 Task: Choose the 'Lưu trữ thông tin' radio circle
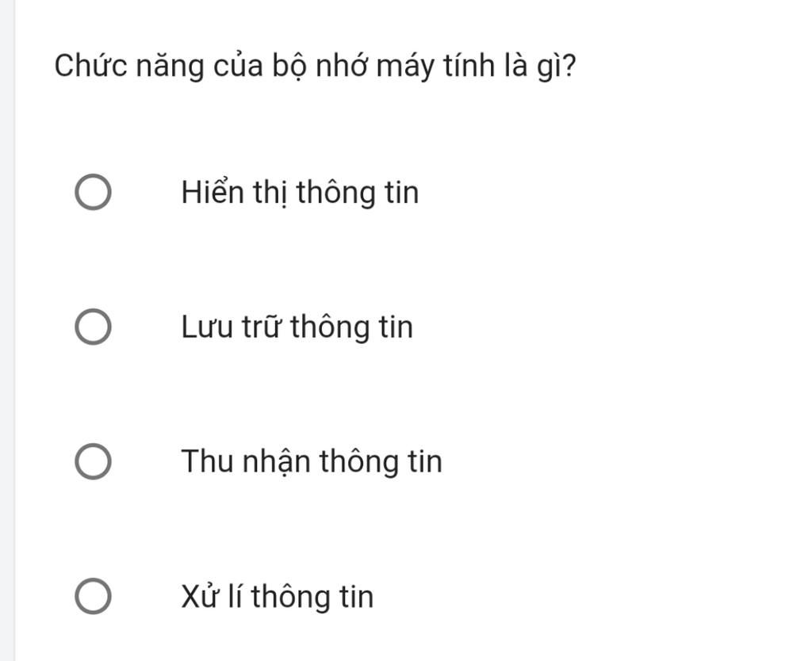(94, 327)
